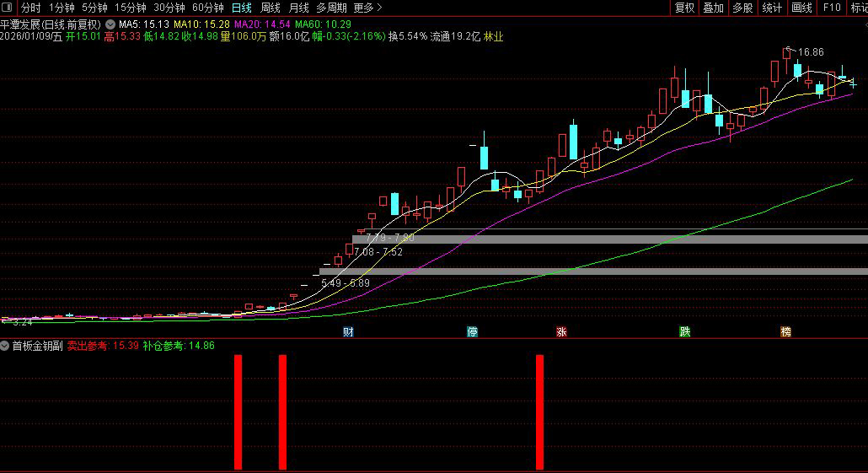Click the 16.86 high price label

(x=811, y=52)
